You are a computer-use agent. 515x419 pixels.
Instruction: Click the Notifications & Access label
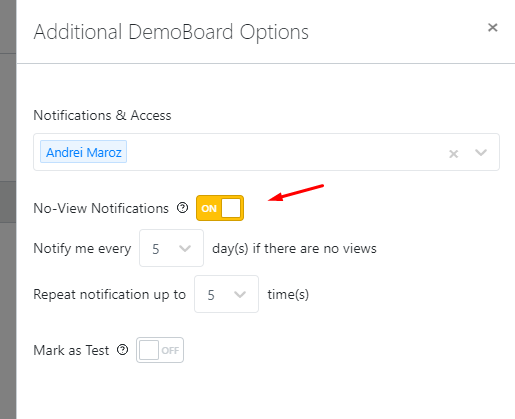(102, 115)
